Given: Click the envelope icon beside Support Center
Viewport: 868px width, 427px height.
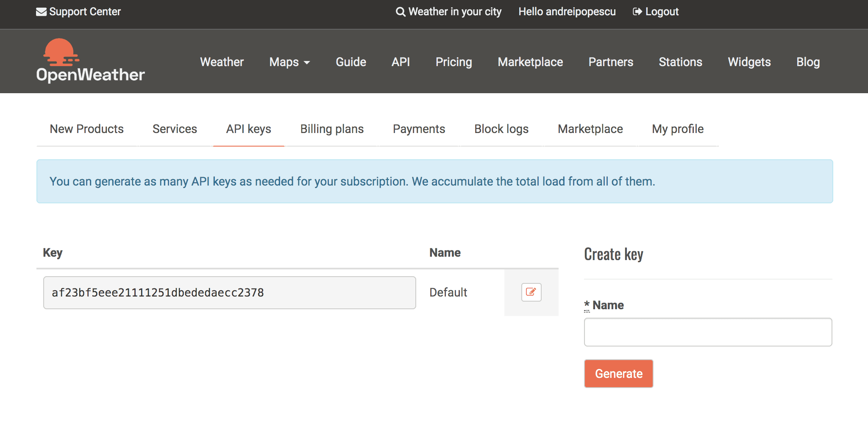Looking at the screenshot, I should click(x=41, y=12).
